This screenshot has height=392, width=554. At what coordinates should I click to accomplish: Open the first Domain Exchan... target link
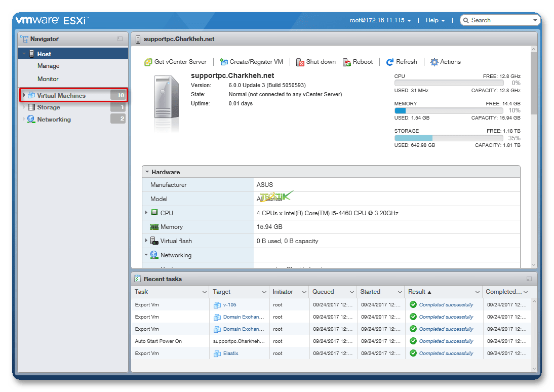[244, 317]
